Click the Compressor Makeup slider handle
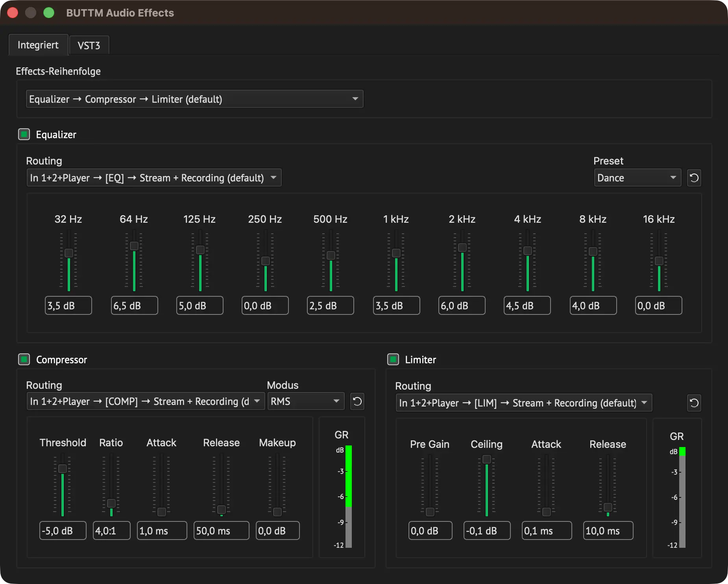Image resolution: width=728 pixels, height=584 pixels. pos(277,512)
